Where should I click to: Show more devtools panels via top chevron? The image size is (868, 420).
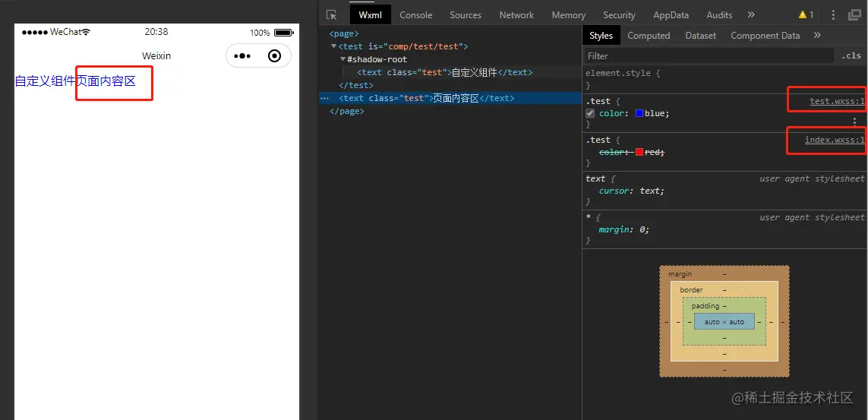751,15
